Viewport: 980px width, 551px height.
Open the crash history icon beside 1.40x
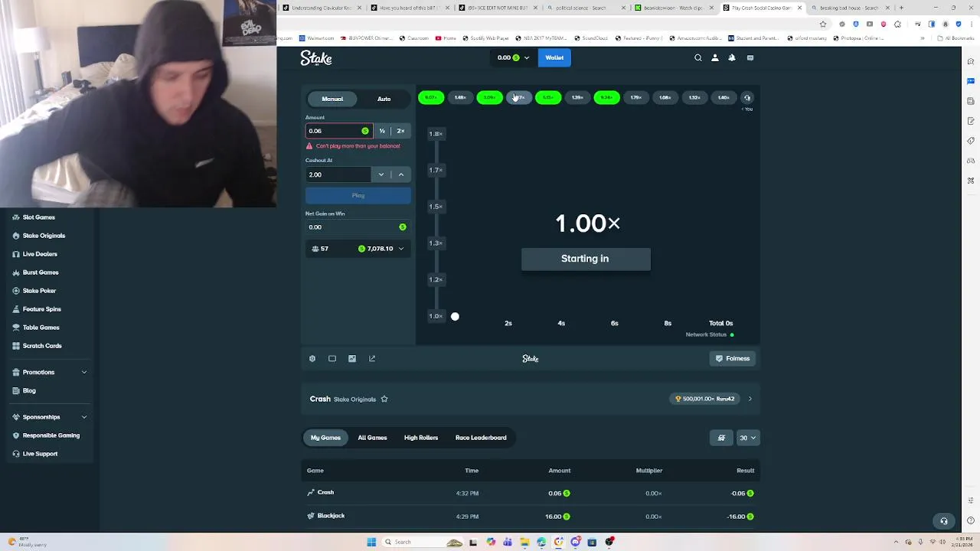tap(747, 97)
